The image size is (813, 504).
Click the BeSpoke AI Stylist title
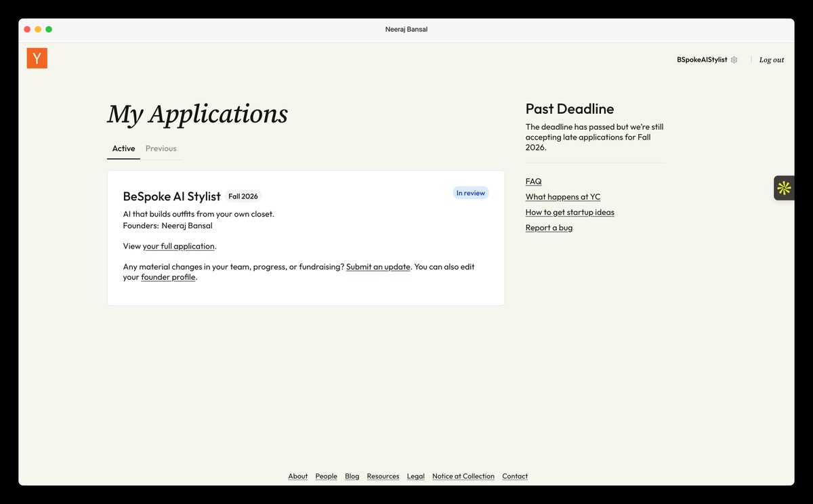click(x=171, y=196)
